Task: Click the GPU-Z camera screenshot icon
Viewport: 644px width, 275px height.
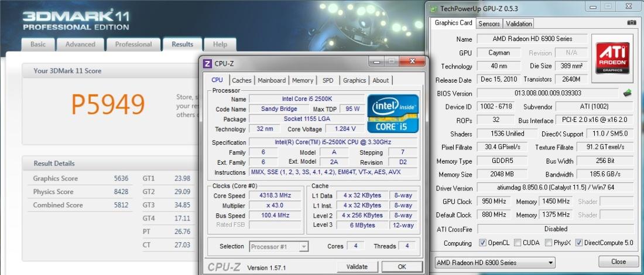Action: coord(632,23)
